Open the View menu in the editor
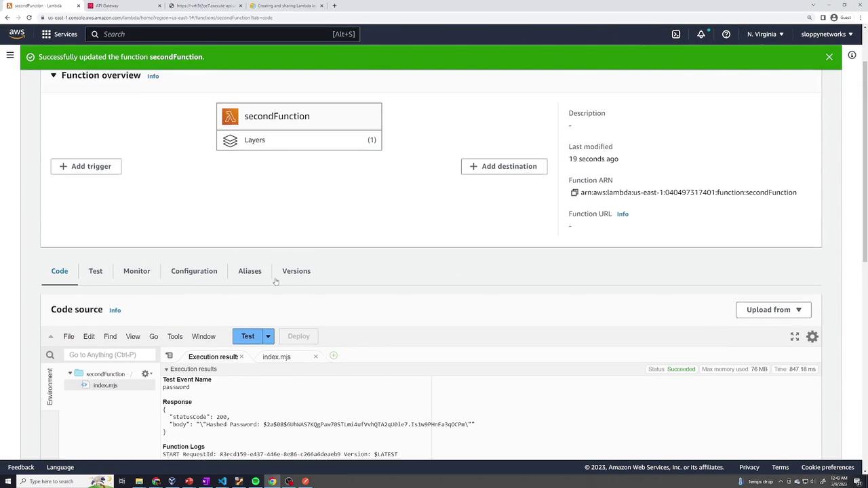 click(x=133, y=336)
